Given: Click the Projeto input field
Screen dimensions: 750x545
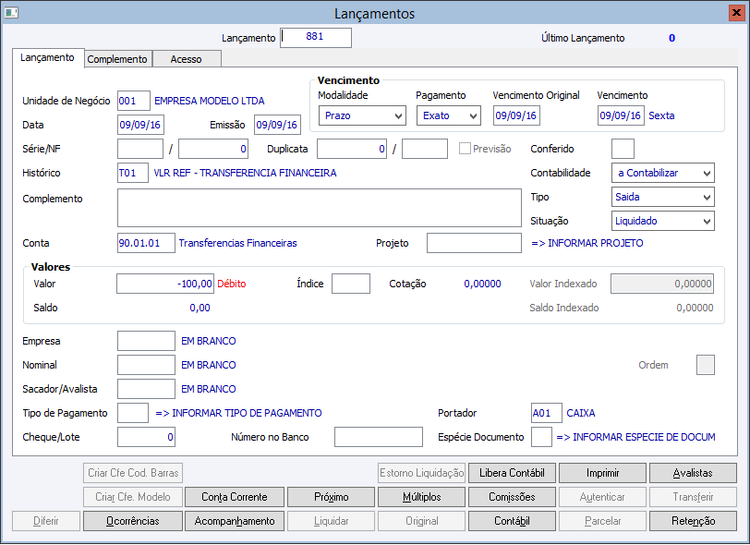Looking at the screenshot, I should click(x=473, y=243).
